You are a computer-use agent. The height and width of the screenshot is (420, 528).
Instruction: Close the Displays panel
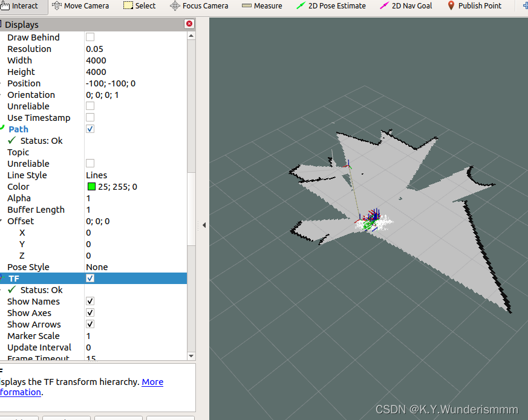pyautogui.click(x=189, y=24)
